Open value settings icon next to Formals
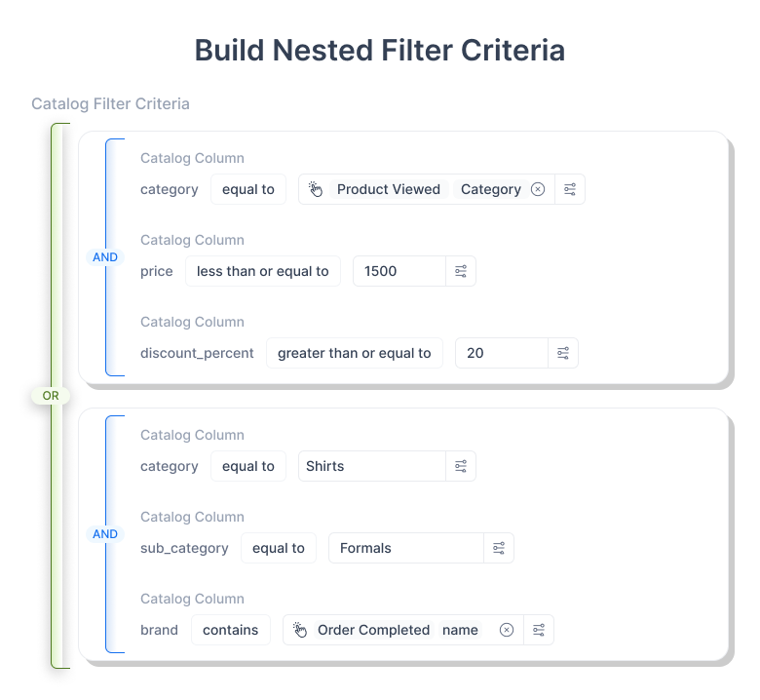Viewport: 760px width, 700px height. (499, 548)
